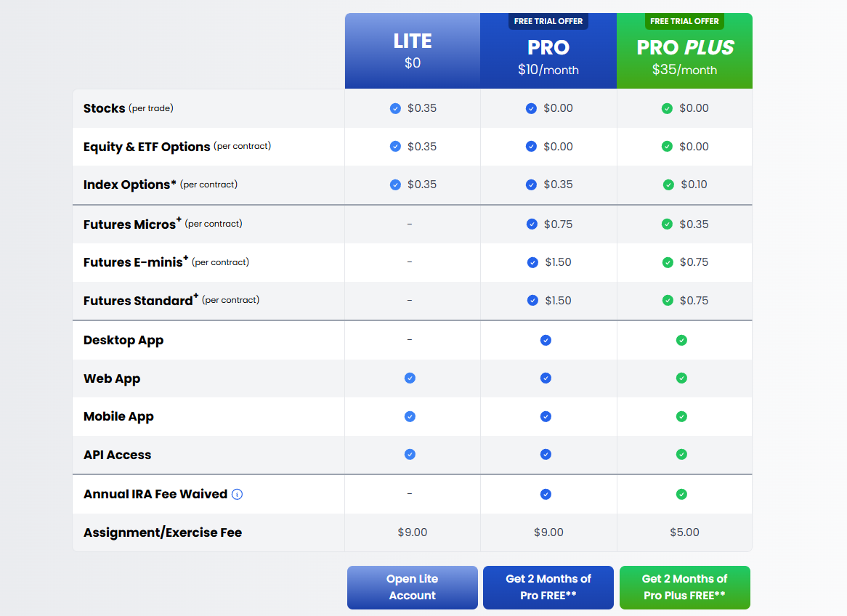Click the $5.00 Assignment/Exercise Fee value

tap(684, 532)
